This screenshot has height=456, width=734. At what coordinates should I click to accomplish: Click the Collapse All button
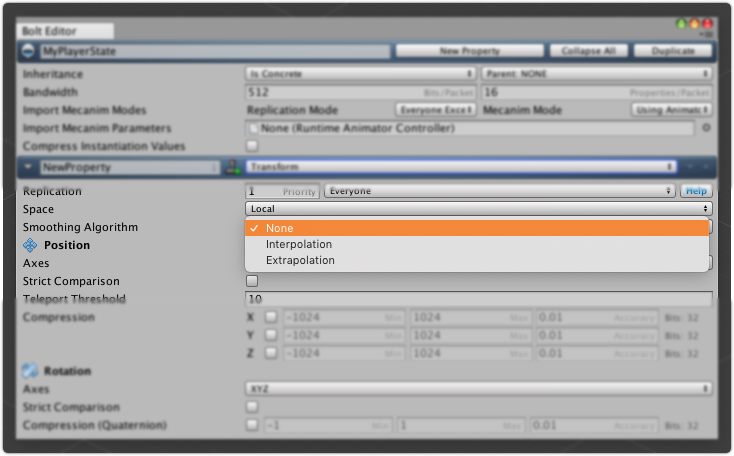pyautogui.click(x=588, y=51)
